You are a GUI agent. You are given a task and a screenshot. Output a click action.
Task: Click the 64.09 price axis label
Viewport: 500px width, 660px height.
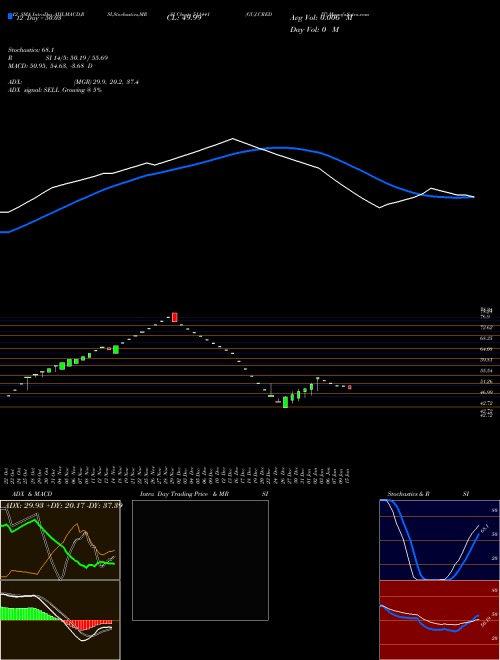[487, 349]
